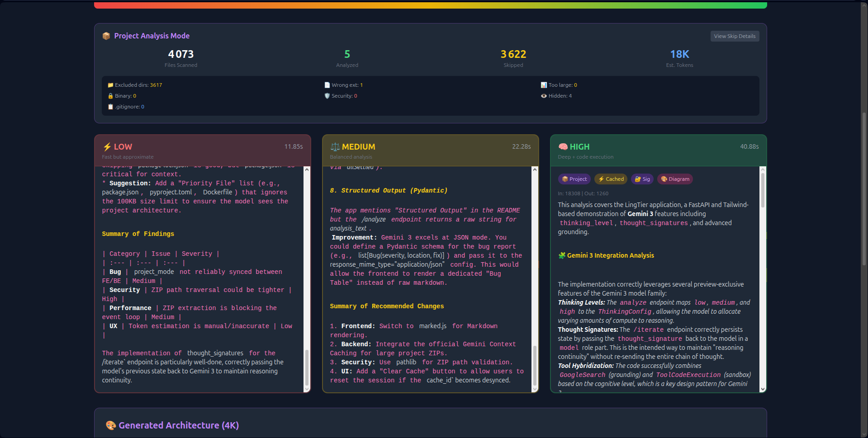Click the package icon beside Project Analysis Mode

tap(106, 36)
